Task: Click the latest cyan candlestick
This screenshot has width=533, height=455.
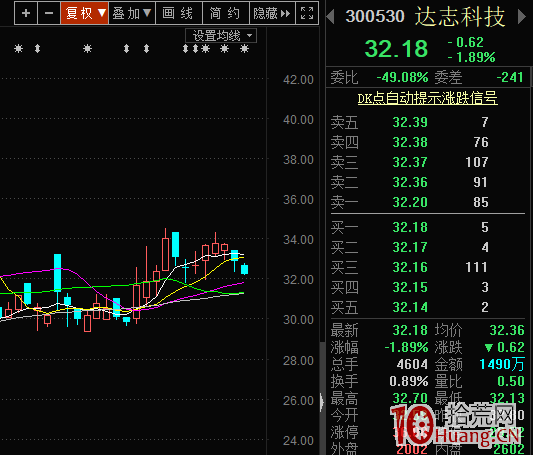Action: (244, 269)
